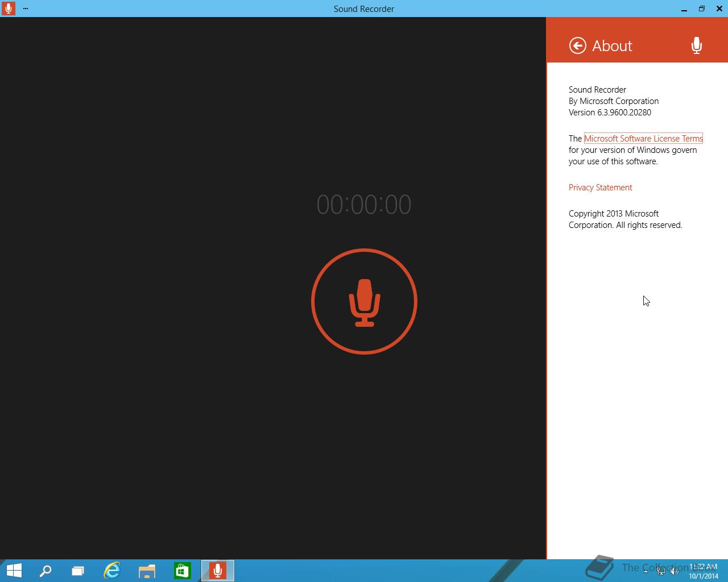Open the taskbar clock showing 10/1/2014
The width and height of the screenshot is (728, 582).
pos(704,571)
